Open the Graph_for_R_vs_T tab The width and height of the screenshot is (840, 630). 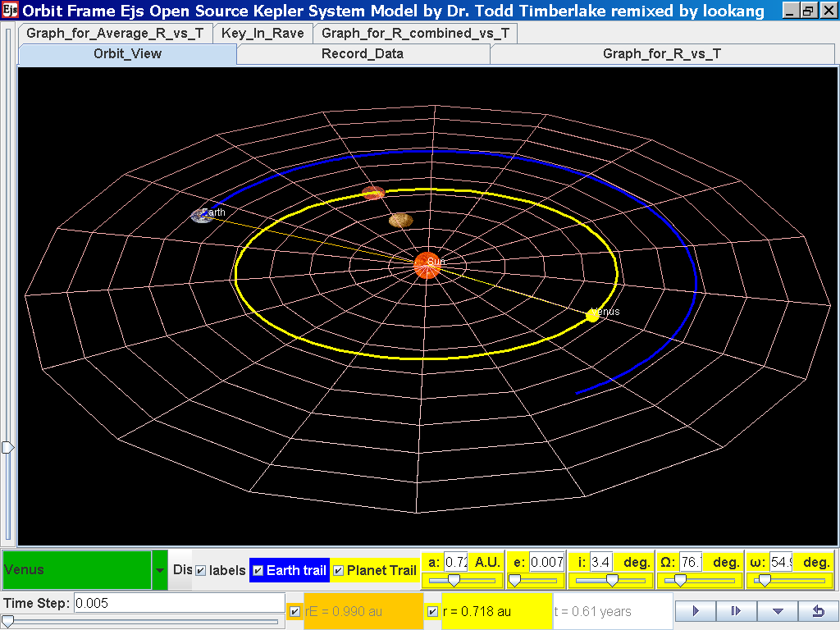[661, 54]
